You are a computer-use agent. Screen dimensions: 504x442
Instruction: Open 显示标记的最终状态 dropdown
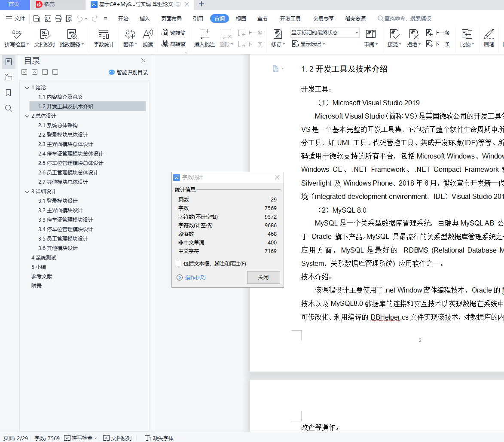[325, 33]
